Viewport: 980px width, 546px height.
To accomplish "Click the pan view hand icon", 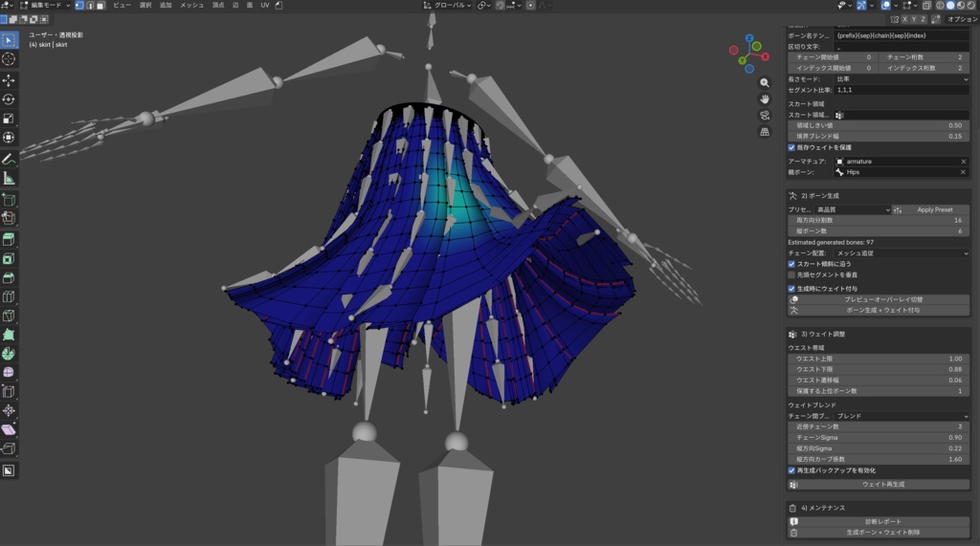I will (x=765, y=99).
